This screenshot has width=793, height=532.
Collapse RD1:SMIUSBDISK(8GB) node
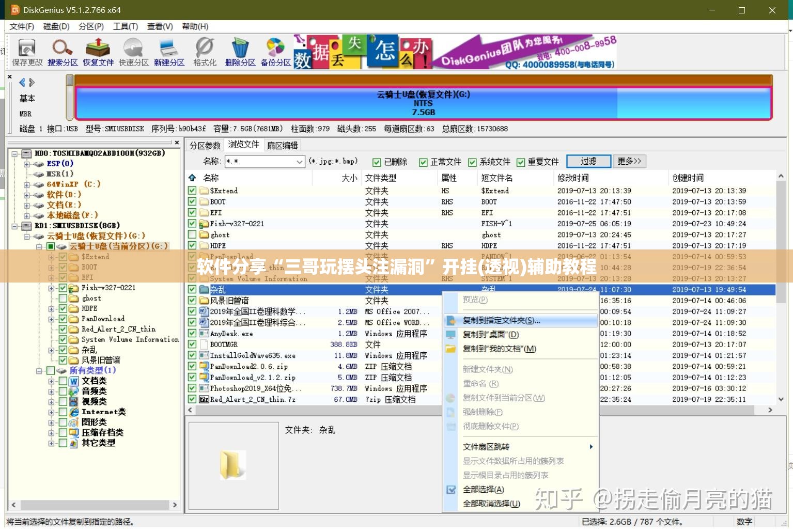[14, 226]
